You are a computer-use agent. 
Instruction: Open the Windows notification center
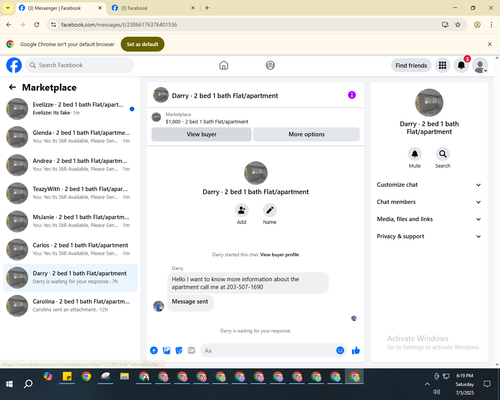coord(487,384)
